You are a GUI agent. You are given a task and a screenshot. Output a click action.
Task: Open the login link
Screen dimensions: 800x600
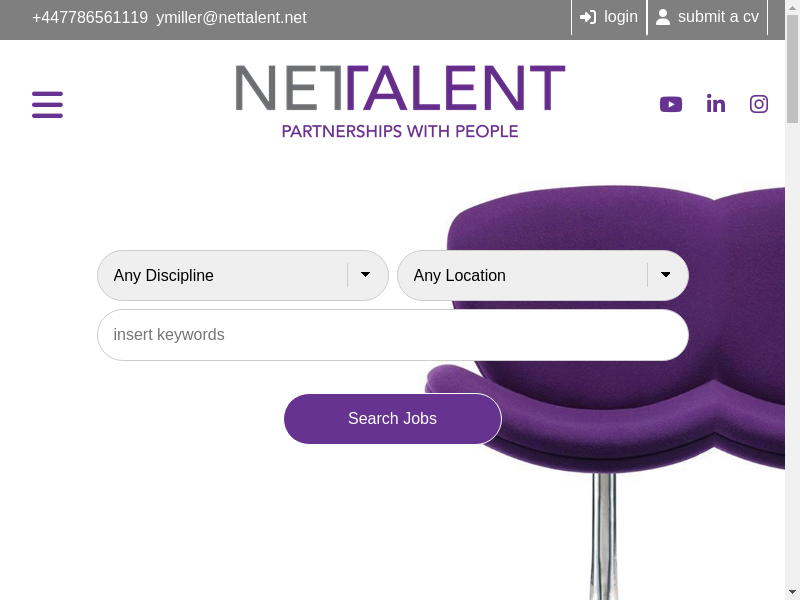click(621, 17)
